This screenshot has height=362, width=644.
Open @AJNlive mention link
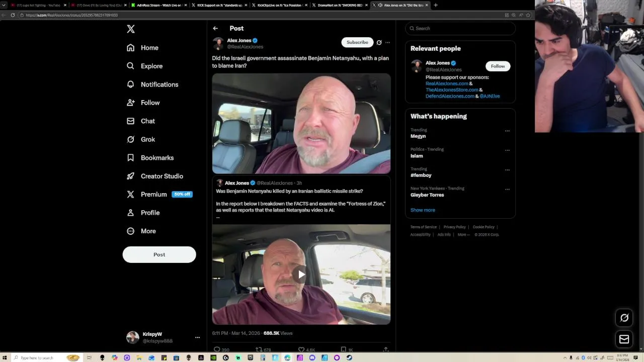pyautogui.click(x=490, y=96)
